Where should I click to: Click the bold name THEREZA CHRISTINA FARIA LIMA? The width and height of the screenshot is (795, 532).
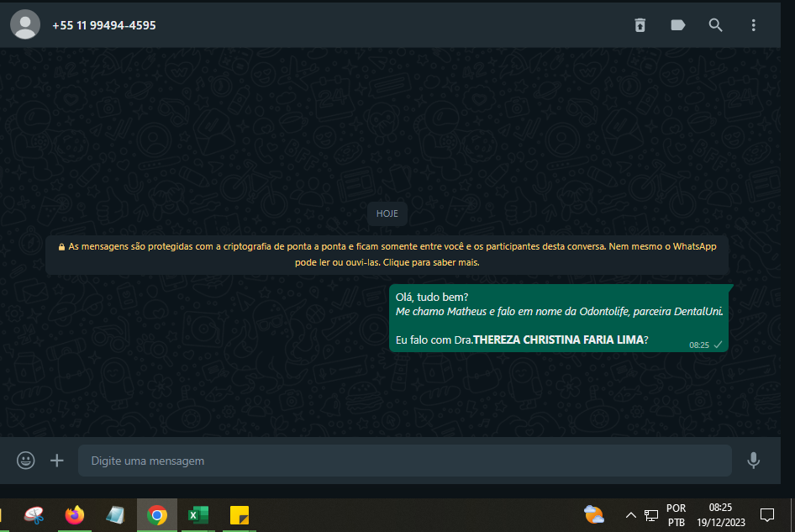point(558,340)
